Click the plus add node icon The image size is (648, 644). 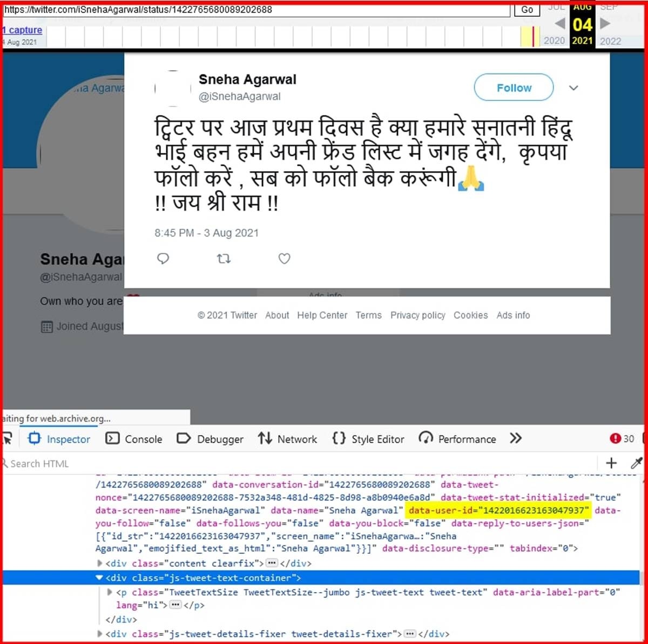tap(611, 463)
